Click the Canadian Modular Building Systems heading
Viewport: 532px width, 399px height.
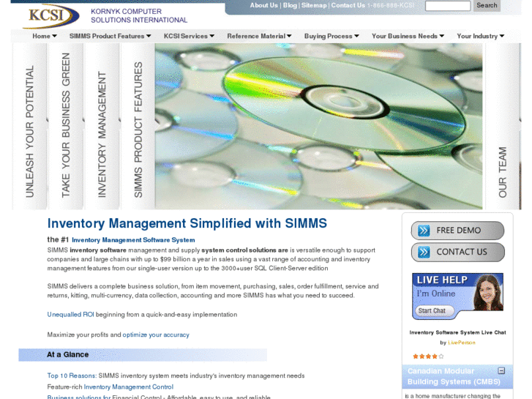coord(454,376)
